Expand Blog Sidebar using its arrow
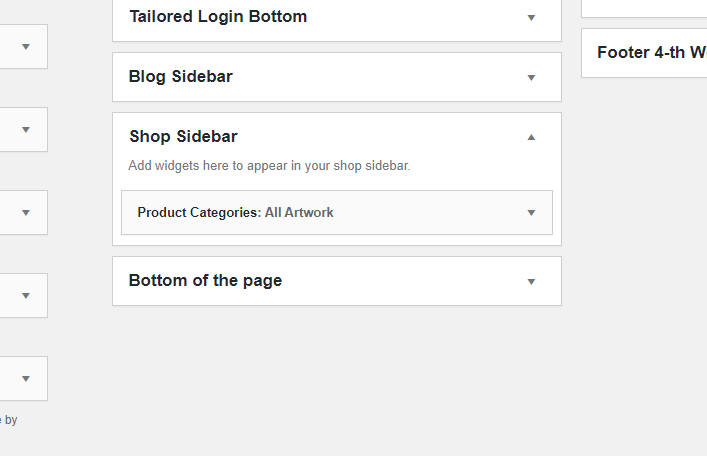The width and height of the screenshot is (707, 456). 531,78
